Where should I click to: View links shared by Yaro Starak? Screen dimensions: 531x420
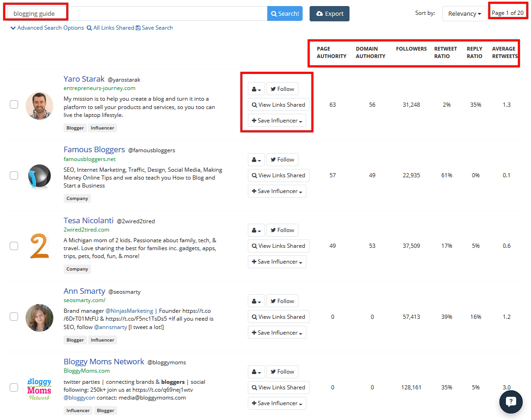click(x=278, y=105)
